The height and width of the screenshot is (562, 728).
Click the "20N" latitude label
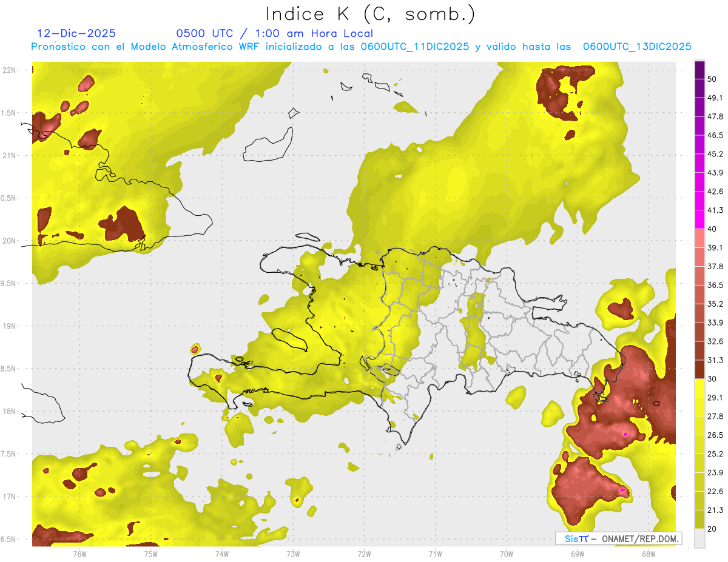pos(10,241)
